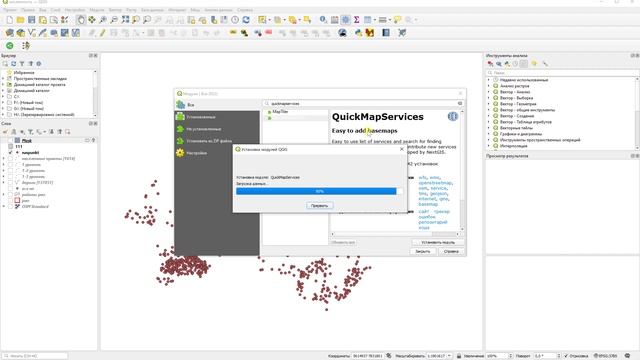
Task: Click plugin description vertical scrollbar
Action: [462, 169]
